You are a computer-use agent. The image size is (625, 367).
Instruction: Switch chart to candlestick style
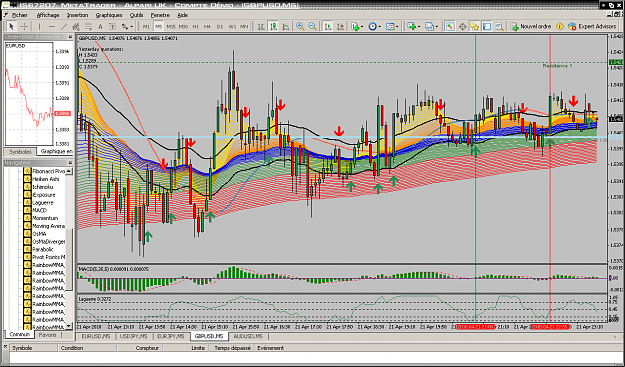point(273,27)
